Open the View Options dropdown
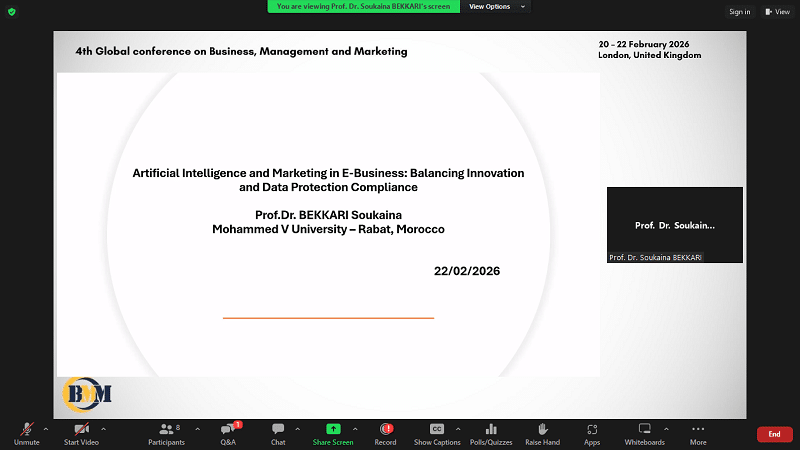800x450 pixels. click(x=494, y=6)
